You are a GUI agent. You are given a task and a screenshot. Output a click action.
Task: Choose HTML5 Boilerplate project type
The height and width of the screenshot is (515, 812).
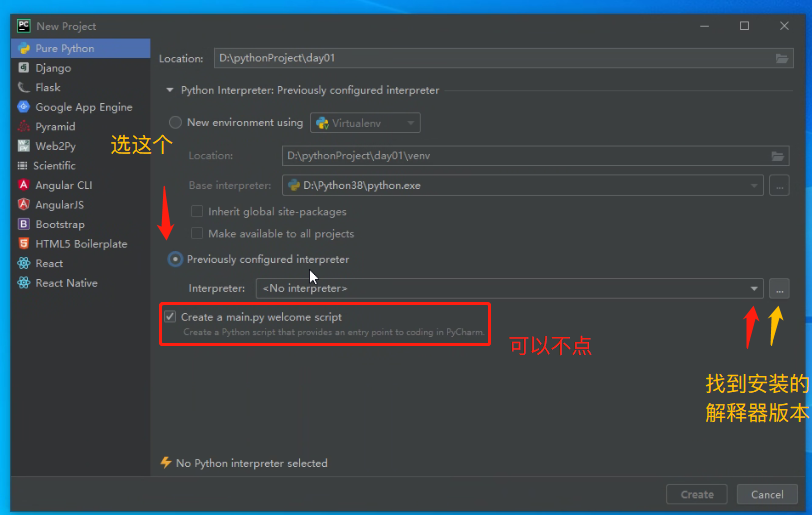[80, 244]
